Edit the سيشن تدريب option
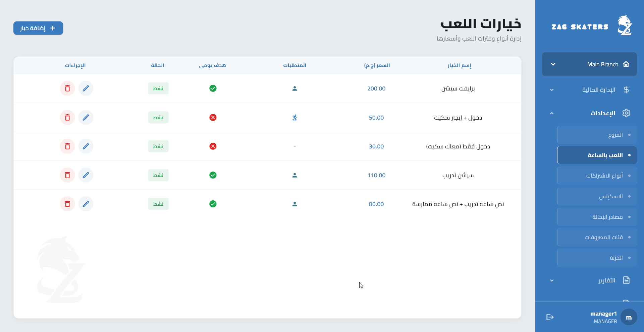 [86, 175]
